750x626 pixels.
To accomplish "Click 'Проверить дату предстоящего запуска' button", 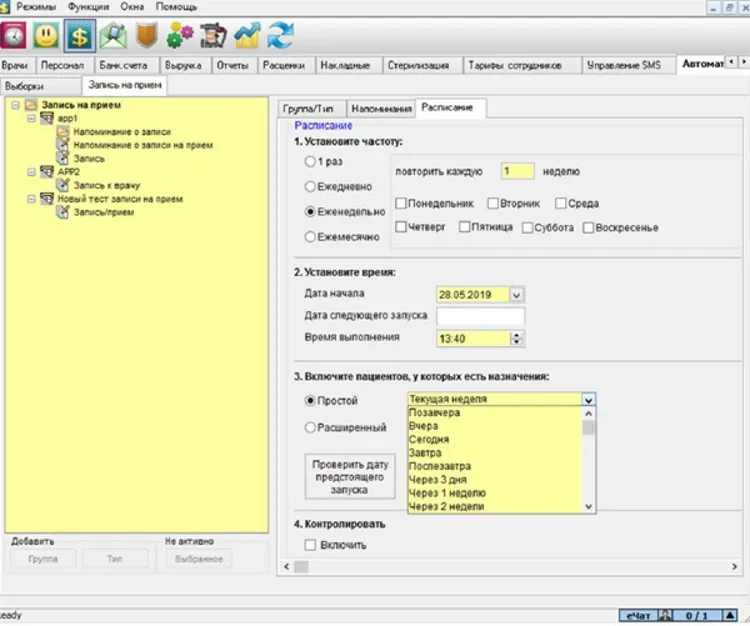I will (x=350, y=477).
